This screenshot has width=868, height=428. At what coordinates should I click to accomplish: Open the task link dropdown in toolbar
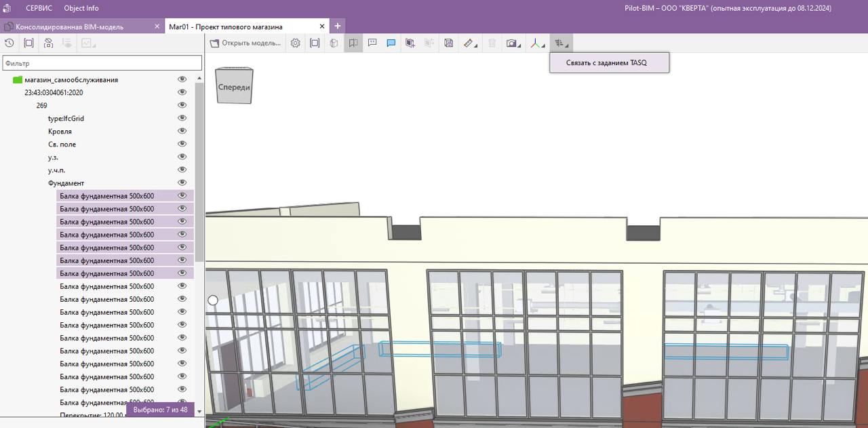pos(560,43)
